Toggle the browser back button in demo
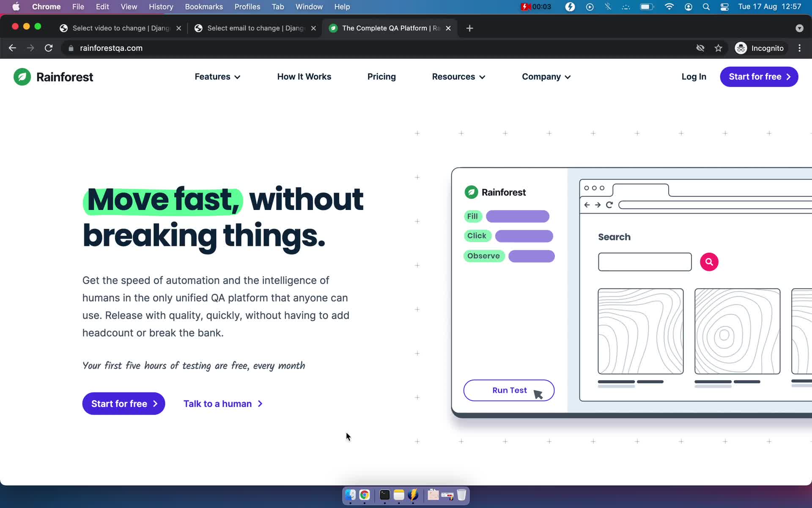812x508 pixels. point(588,205)
